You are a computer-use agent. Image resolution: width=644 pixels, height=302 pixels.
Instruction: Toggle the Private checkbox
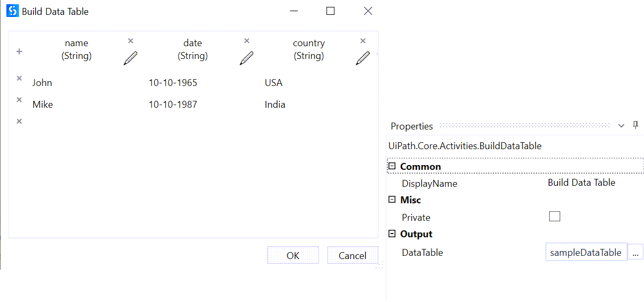(554, 216)
